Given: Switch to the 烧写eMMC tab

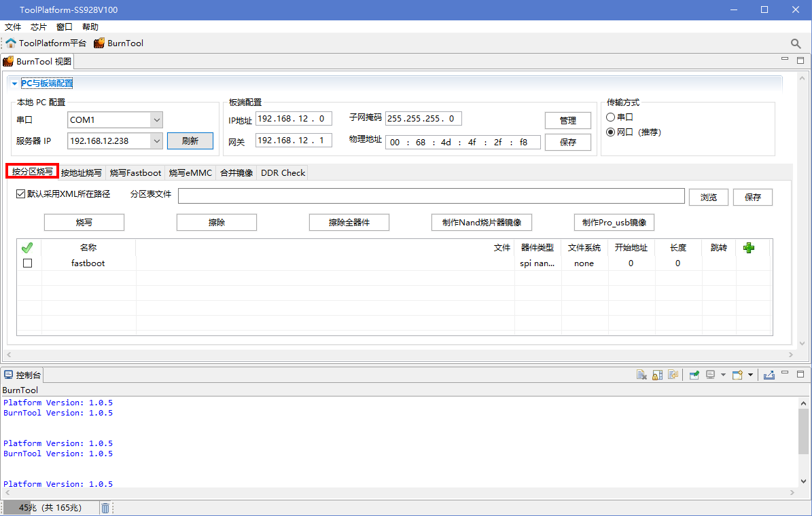Looking at the screenshot, I should (190, 173).
